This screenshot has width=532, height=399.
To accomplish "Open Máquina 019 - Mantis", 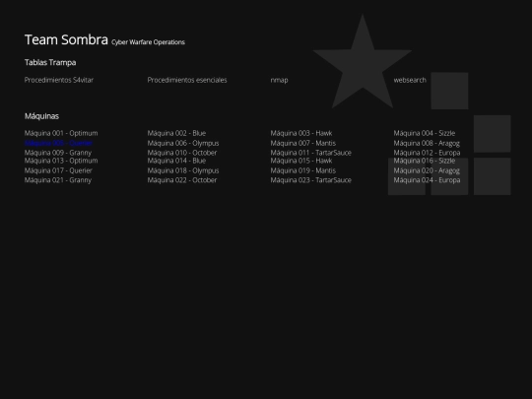I will (303, 170).
